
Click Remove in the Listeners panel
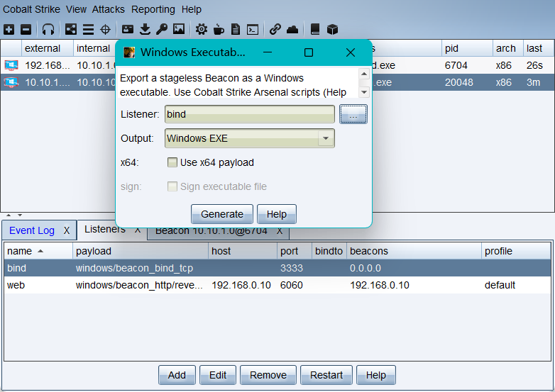(268, 375)
